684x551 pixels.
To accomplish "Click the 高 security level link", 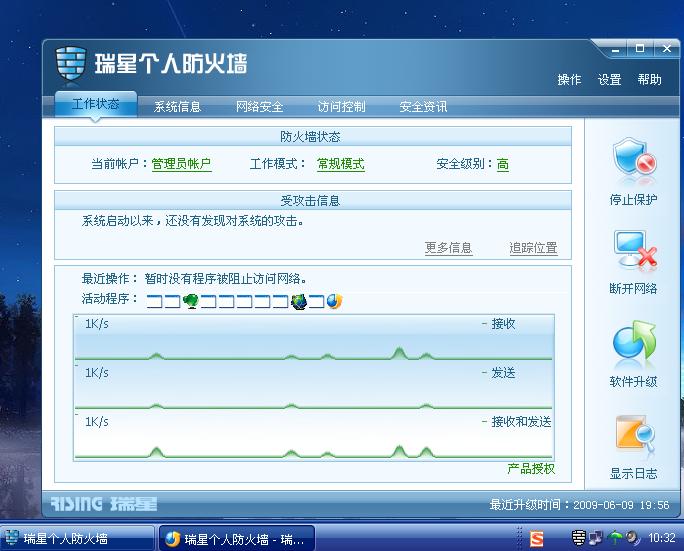I will tap(503, 164).
